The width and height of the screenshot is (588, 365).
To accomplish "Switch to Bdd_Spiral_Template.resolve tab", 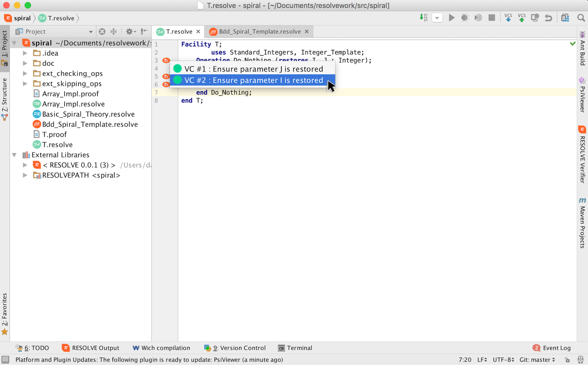I will point(260,31).
